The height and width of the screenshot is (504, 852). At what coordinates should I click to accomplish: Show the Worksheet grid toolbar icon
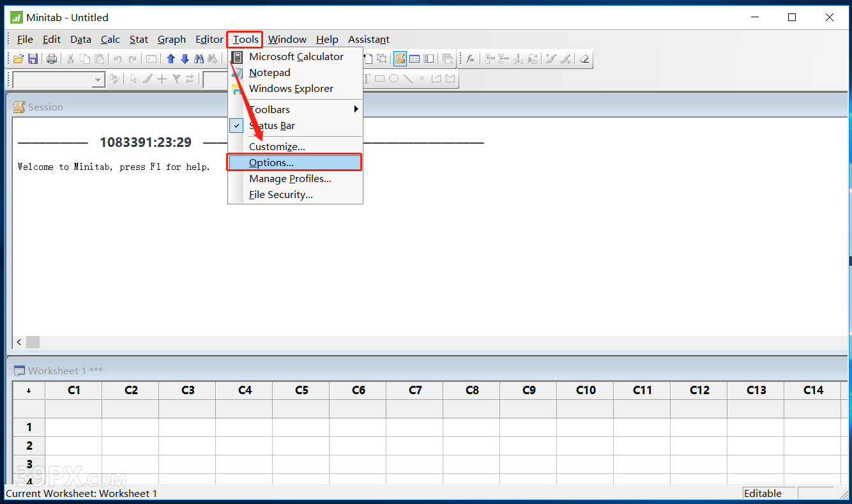[415, 59]
